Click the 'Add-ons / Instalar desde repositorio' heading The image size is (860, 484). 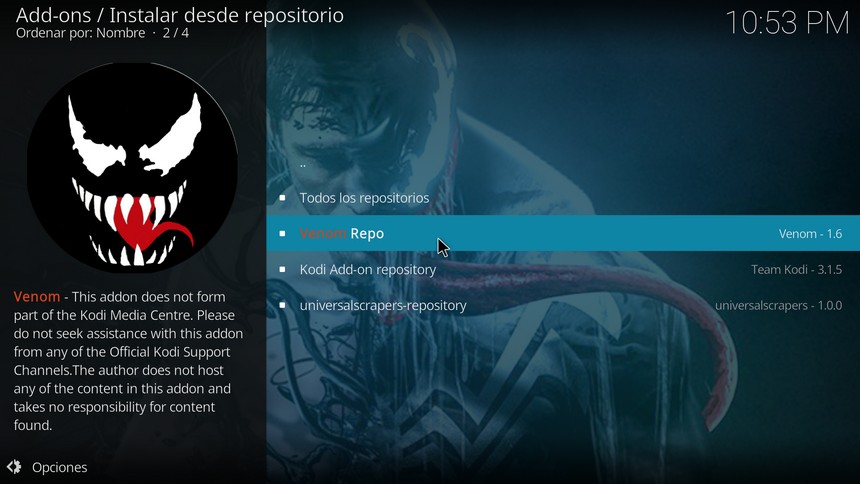(x=180, y=15)
